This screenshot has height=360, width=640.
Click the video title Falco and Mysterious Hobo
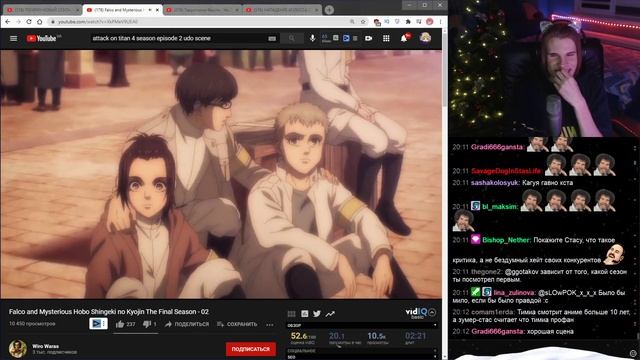(109, 311)
